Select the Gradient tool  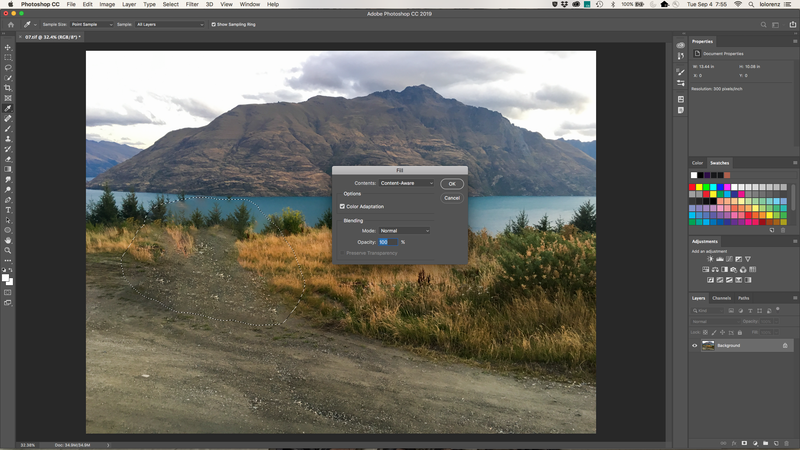point(8,169)
